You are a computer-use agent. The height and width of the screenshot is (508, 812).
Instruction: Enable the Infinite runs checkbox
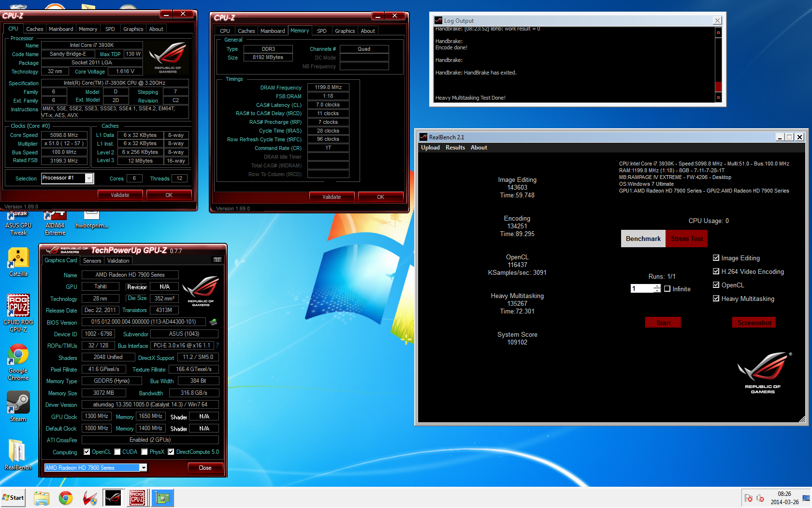(x=667, y=289)
